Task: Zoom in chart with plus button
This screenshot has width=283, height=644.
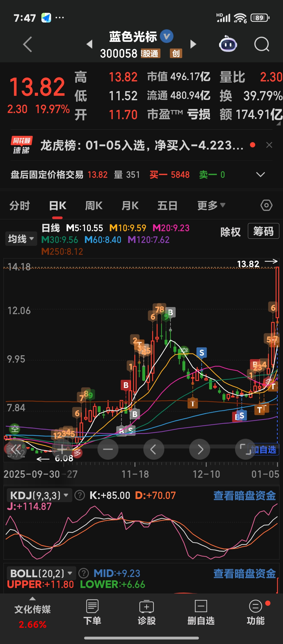Action: click(x=62, y=449)
